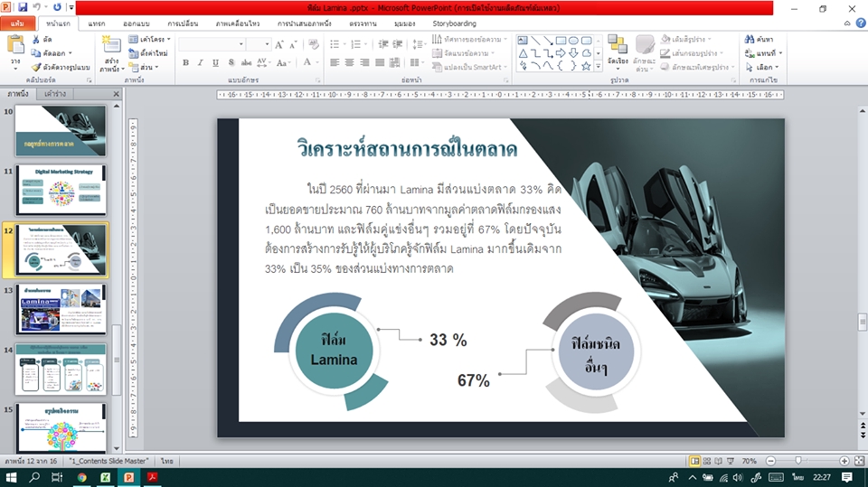Click แทนที่ (Replace) button

[763, 53]
